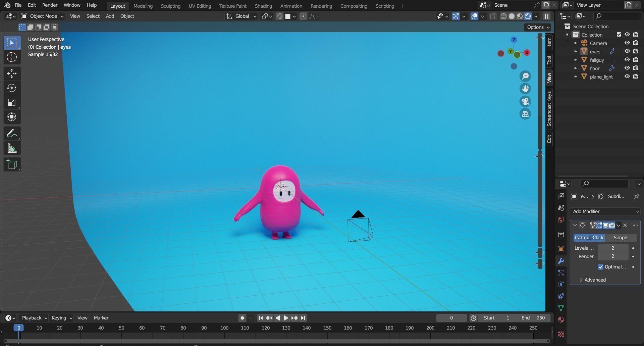Toggle auto keying record button
Image resolution: width=644 pixels, height=346 pixels.
[242, 318]
